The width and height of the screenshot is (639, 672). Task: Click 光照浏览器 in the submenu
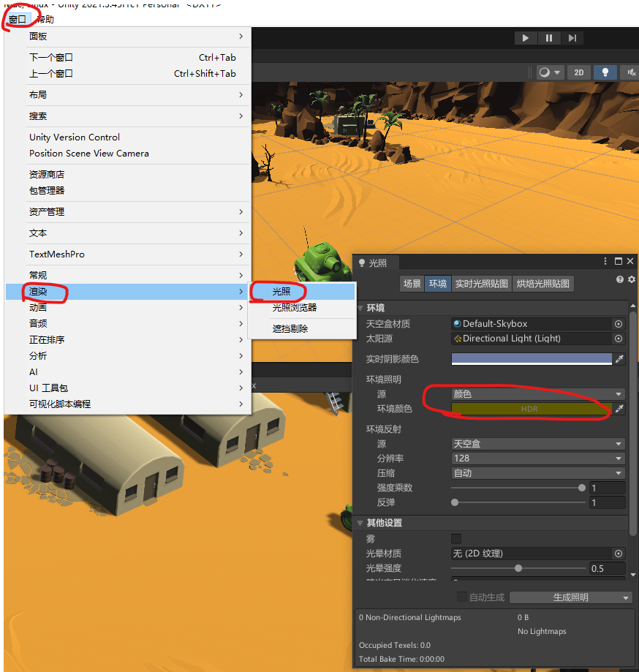coord(303,308)
